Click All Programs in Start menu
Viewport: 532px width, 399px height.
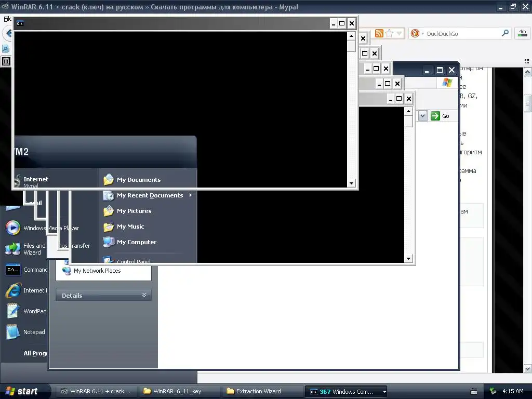[35, 353]
